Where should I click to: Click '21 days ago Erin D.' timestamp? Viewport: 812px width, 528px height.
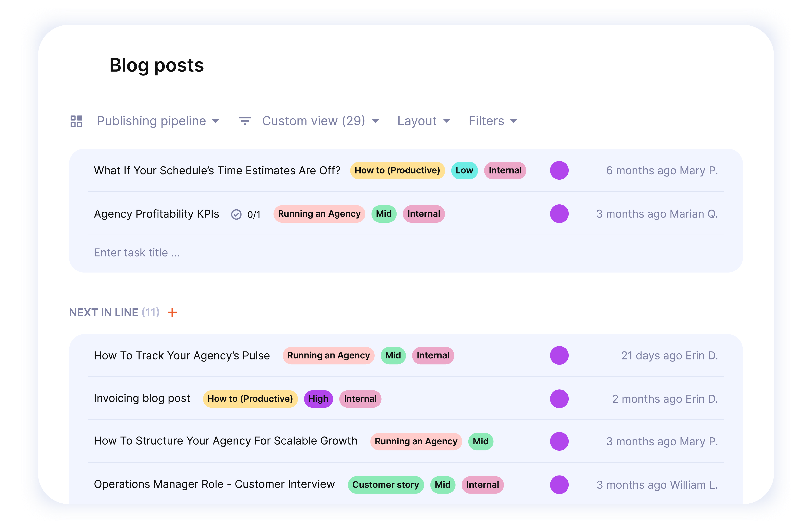click(669, 355)
